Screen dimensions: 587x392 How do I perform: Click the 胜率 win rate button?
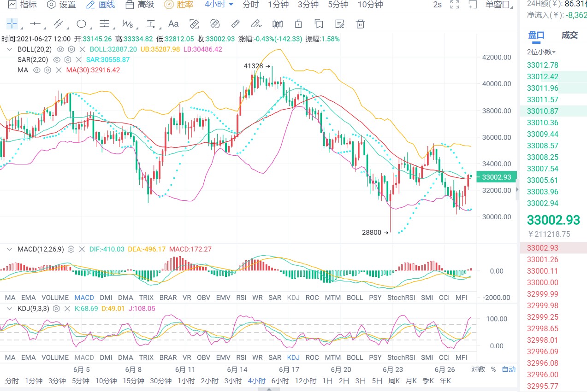(179, 5)
